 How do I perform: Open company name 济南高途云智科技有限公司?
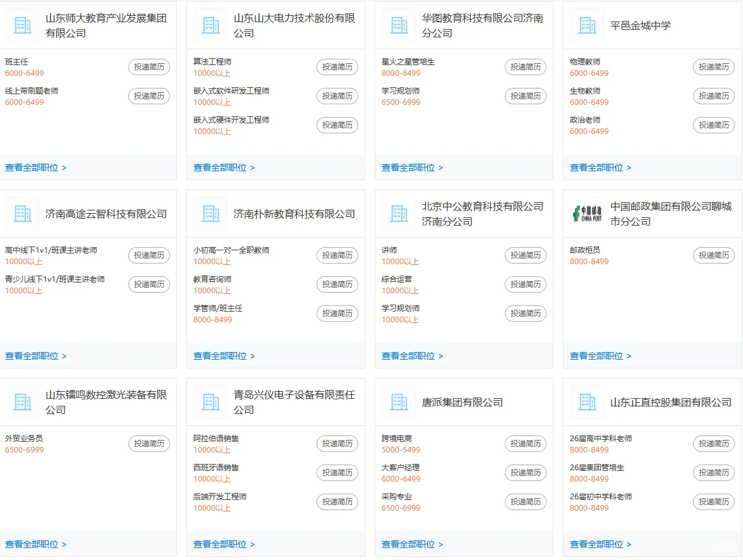[x=106, y=214]
